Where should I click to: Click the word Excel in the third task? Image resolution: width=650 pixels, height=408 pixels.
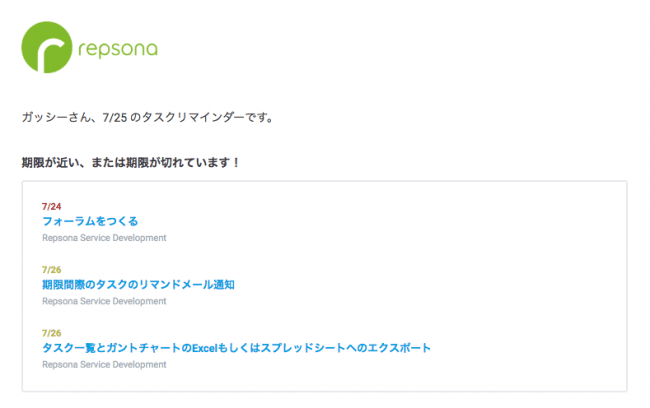point(205,348)
